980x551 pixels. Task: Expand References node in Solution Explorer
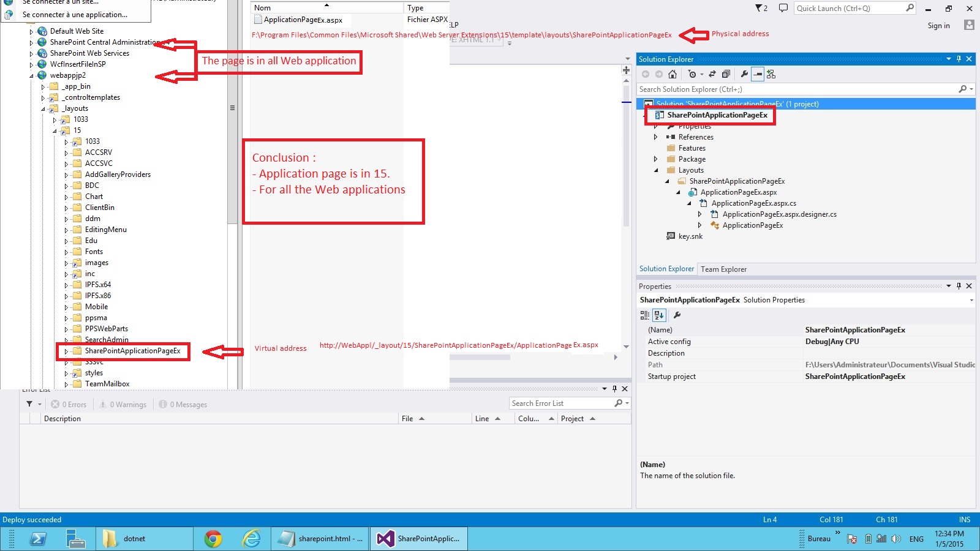pyautogui.click(x=655, y=137)
